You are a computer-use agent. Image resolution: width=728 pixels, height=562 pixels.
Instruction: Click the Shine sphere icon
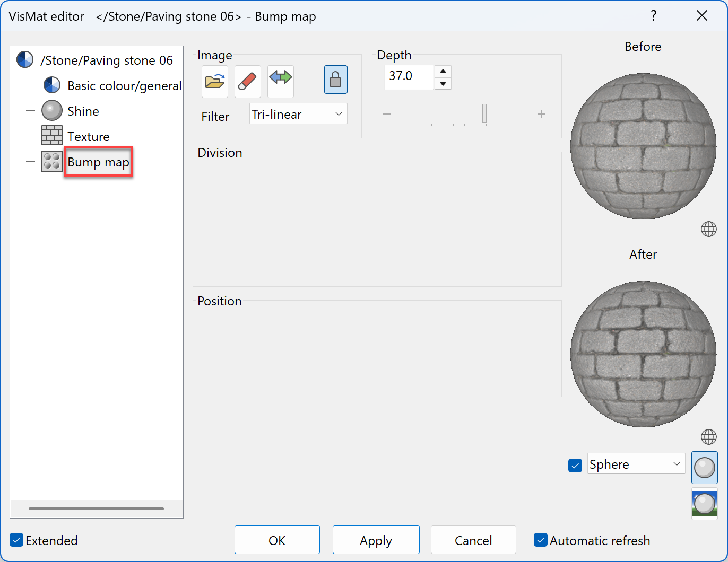(51, 110)
